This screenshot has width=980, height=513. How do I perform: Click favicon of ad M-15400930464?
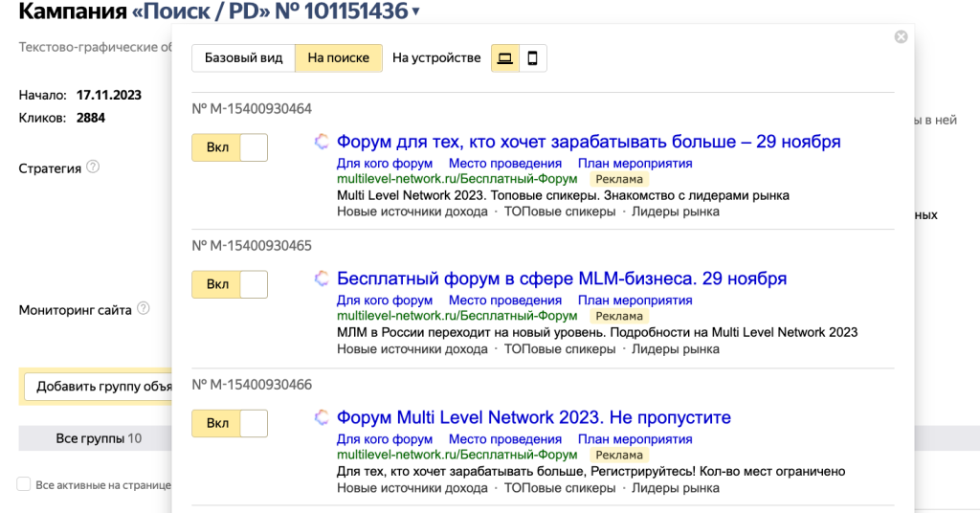tap(322, 142)
